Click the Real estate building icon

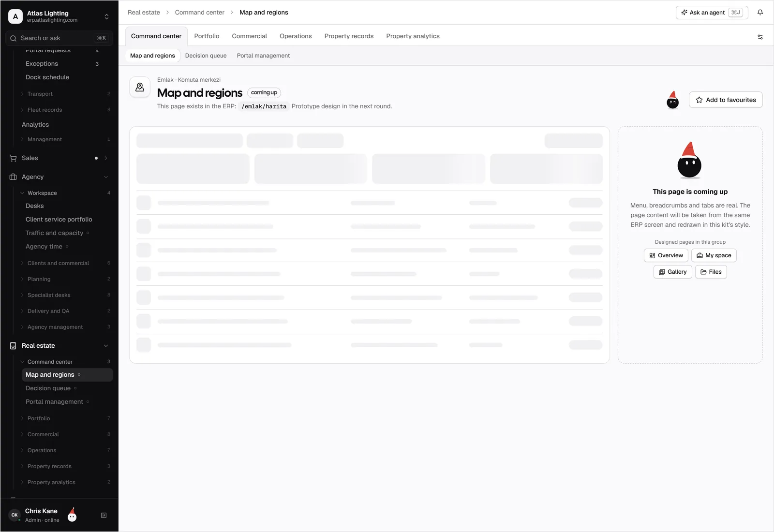coord(13,346)
